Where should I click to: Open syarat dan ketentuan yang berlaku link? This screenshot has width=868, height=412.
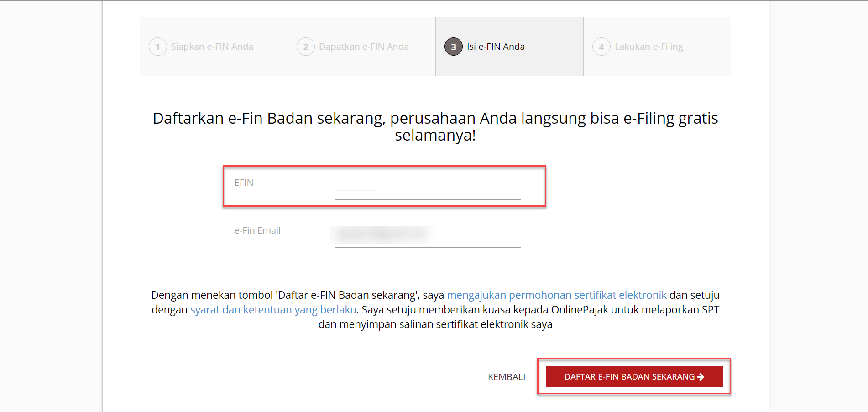[273, 310]
